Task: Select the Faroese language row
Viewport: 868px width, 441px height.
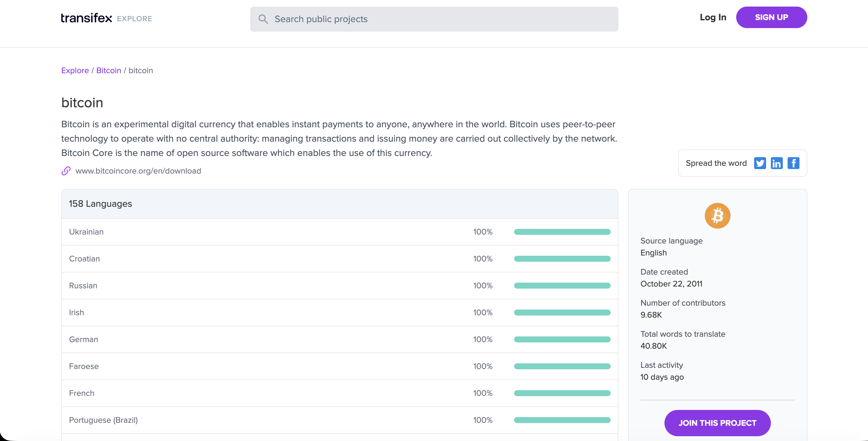Action: point(340,367)
